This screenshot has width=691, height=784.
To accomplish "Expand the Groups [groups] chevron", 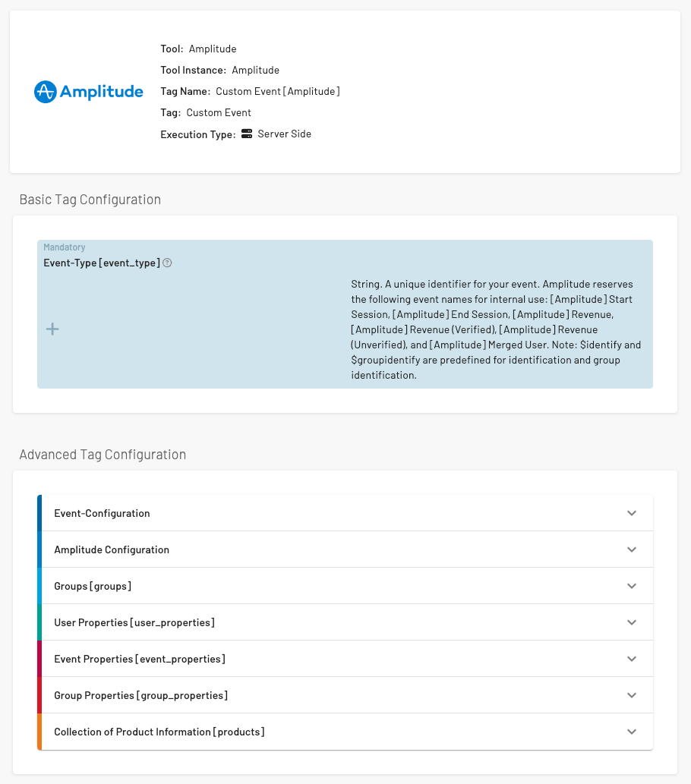I will pos(631,586).
